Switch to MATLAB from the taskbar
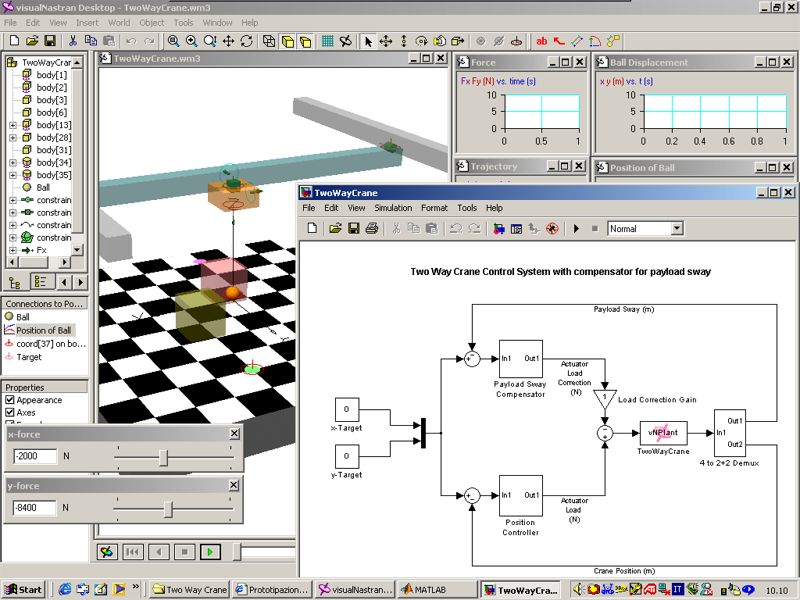This screenshot has width=800, height=600. tap(437, 589)
